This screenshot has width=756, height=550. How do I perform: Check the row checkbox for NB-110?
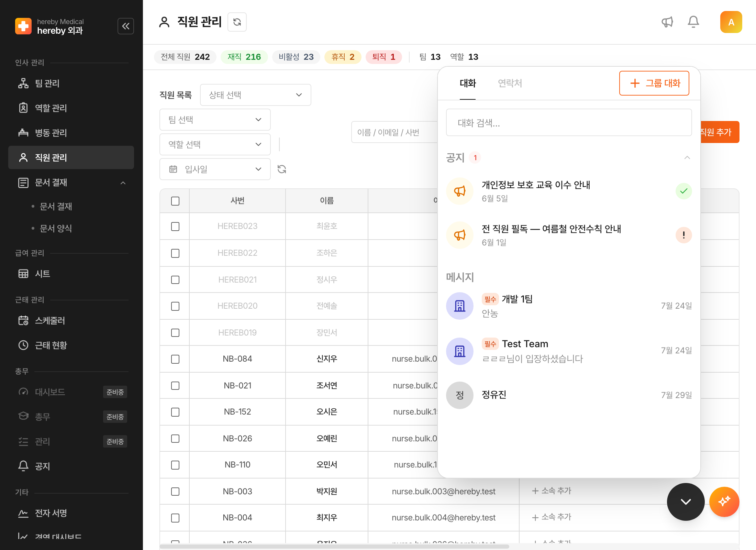175,465
